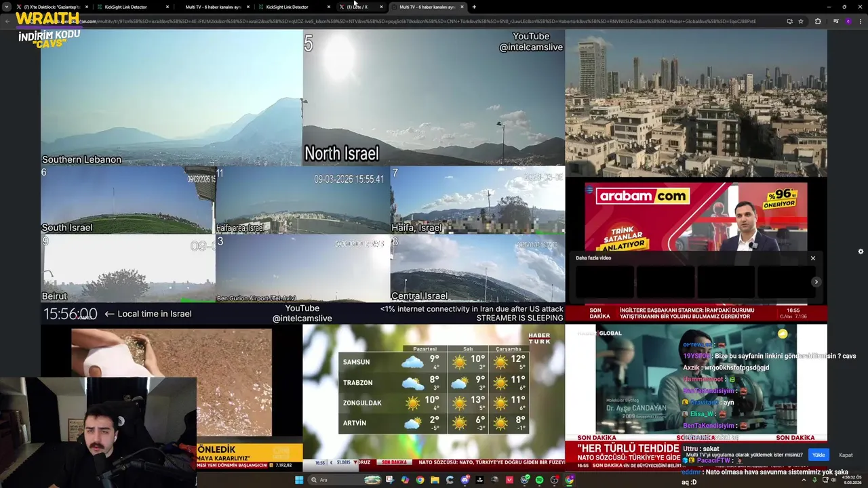The height and width of the screenshot is (488, 868).
Task: Focus the Southern Lebanon camera feed
Action: 172,98
